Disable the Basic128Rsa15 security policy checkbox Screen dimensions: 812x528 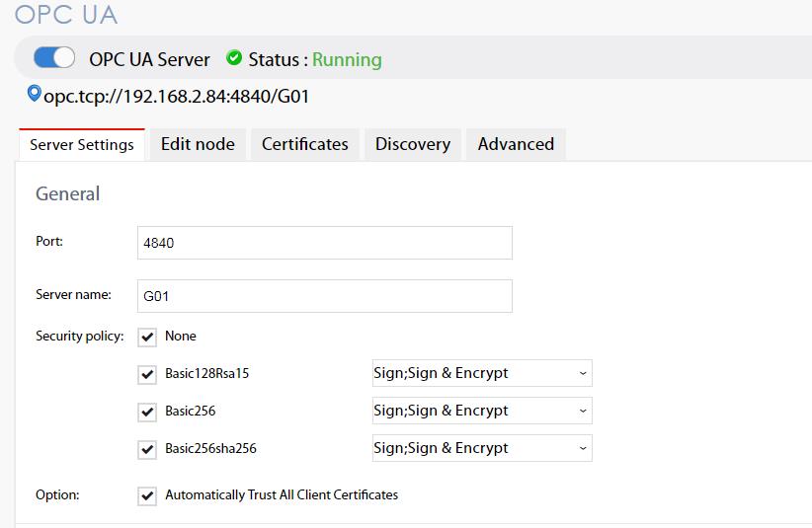coord(147,375)
